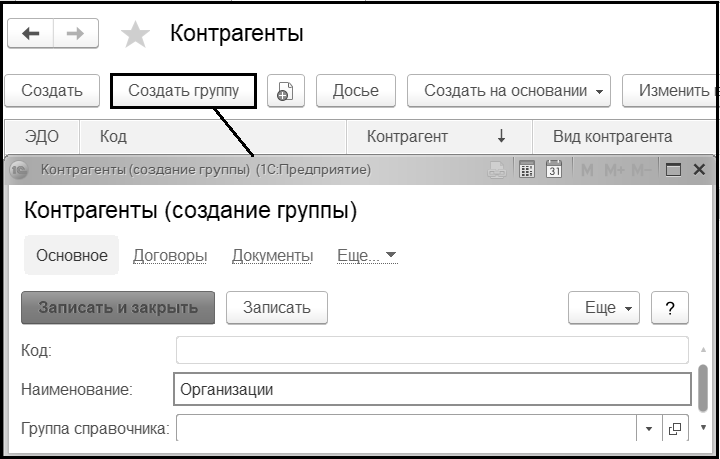Expand the Группа справочника dropdown arrow
The height and width of the screenshot is (459, 720).
click(648, 429)
